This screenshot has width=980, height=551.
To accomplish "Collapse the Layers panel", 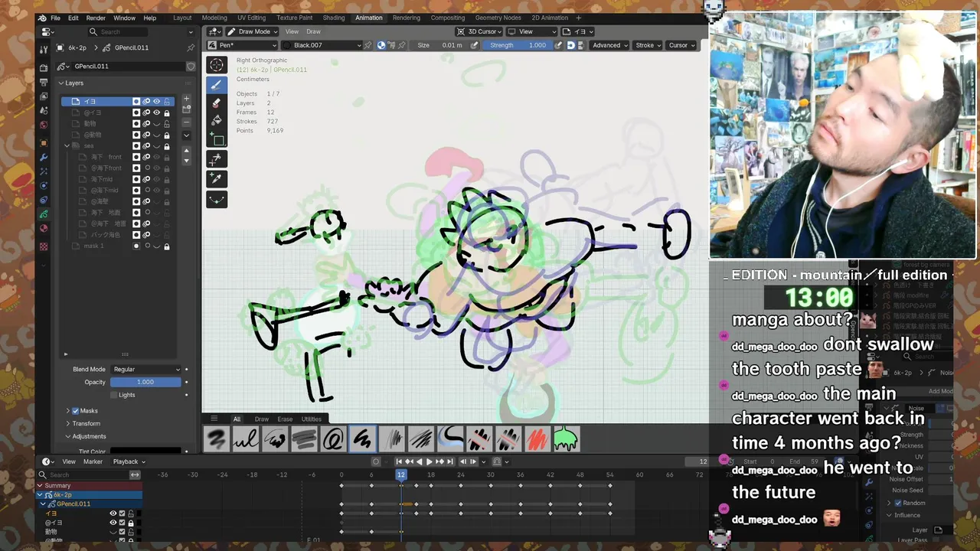I will coord(61,83).
